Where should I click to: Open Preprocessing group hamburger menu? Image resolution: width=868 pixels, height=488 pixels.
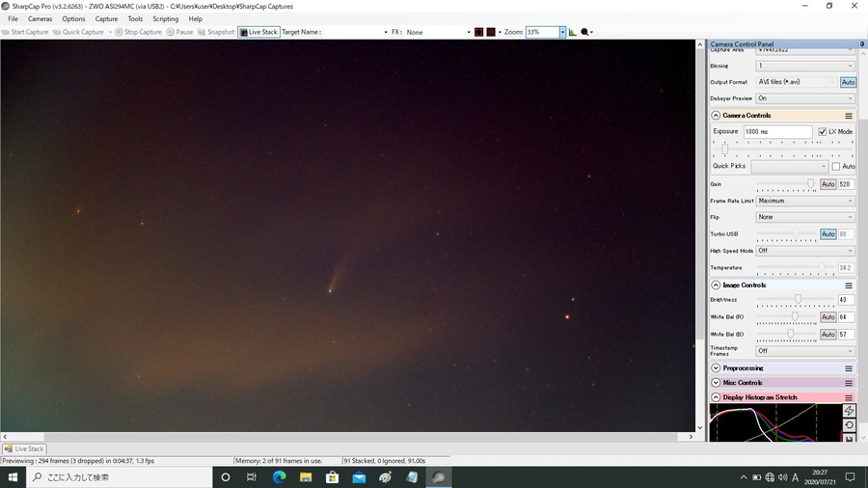pyautogui.click(x=849, y=368)
